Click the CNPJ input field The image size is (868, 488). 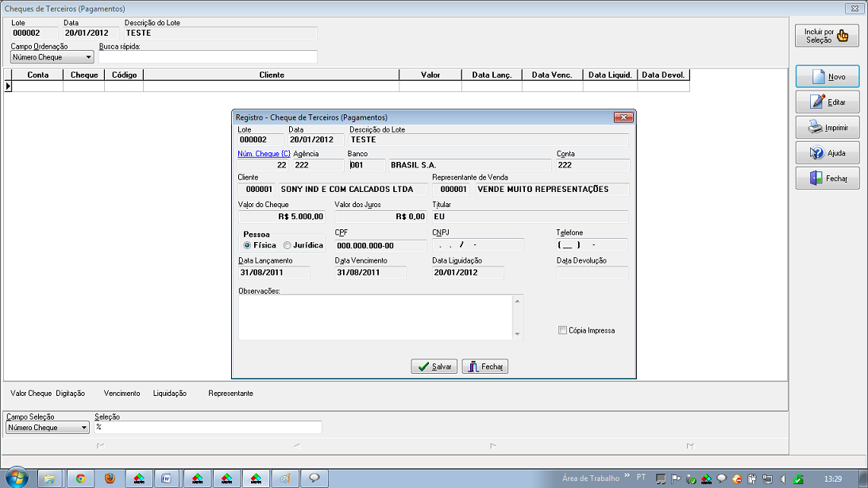[478, 244]
